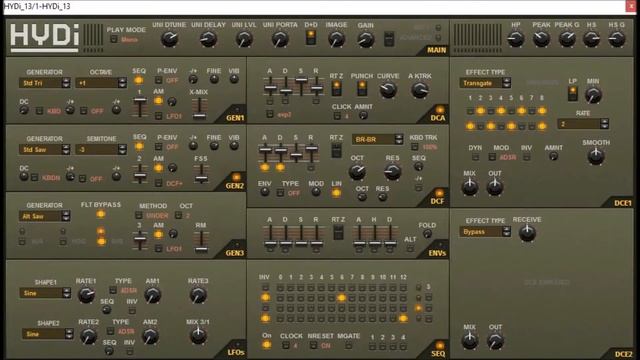Screen dimensions: 640x360
Task: Click the A KTRK knob
Action: pos(419,90)
